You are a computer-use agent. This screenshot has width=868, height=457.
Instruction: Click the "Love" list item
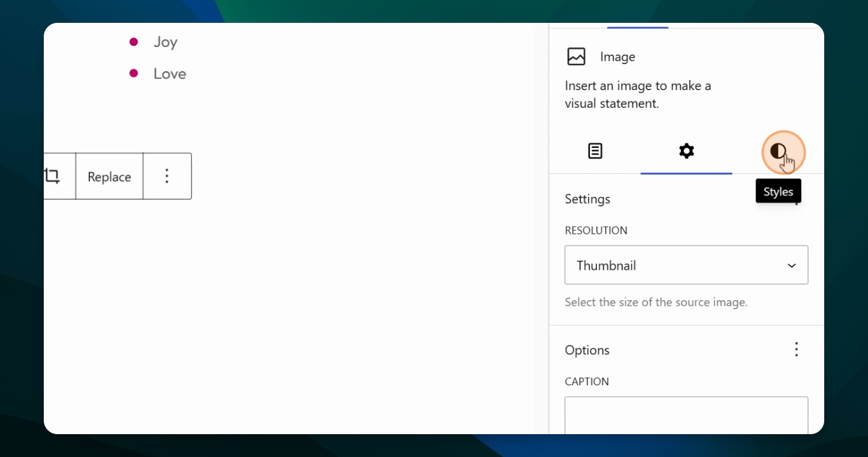tap(169, 74)
